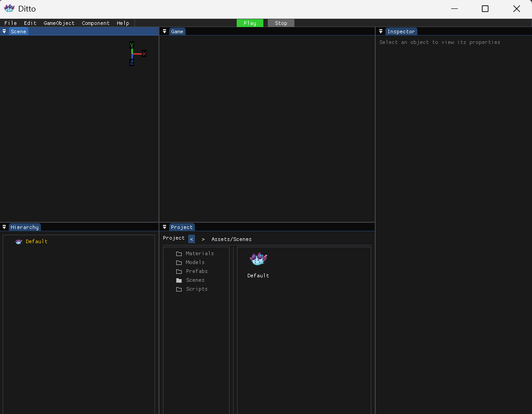Start the game with Play button

[250, 23]
